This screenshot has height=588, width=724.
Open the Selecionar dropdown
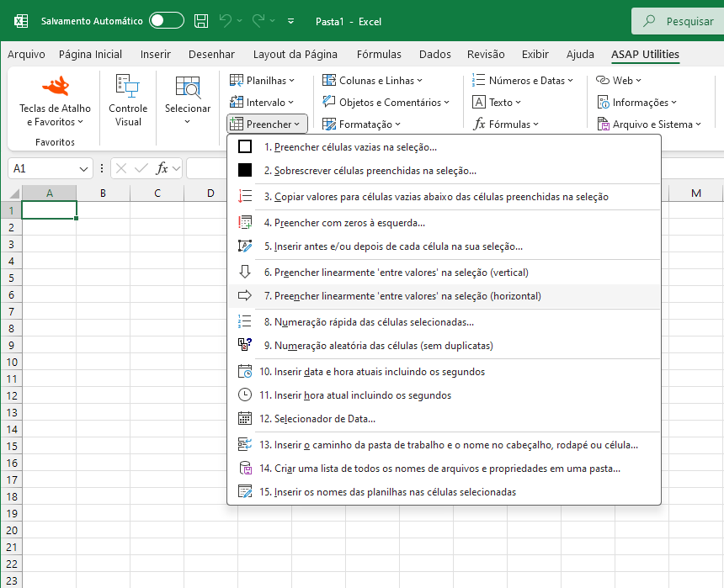tap(188, 101)
